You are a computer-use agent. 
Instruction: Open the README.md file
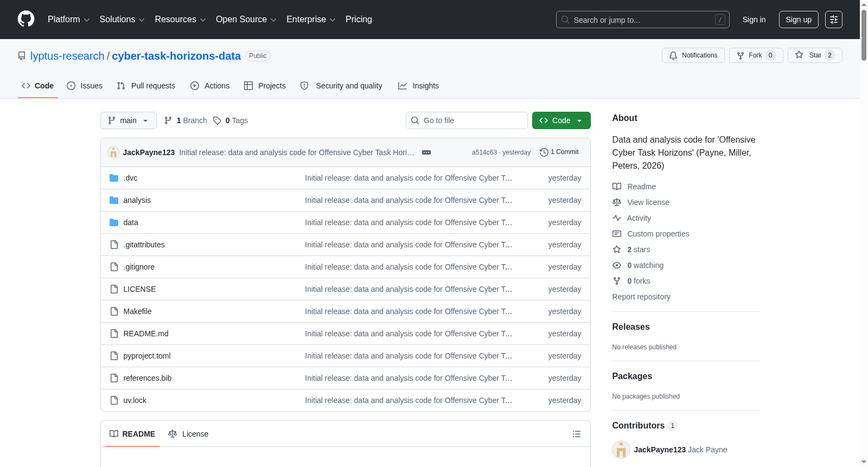(146, 334)
